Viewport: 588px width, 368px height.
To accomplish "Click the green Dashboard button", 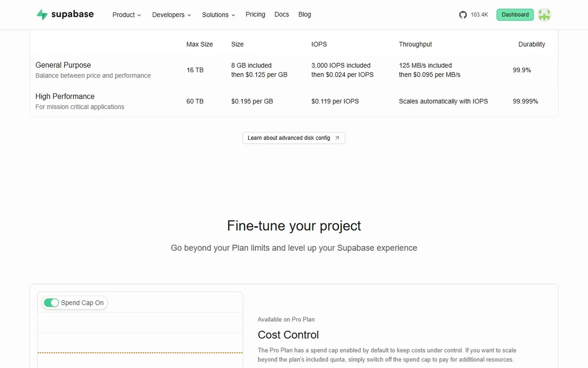I will coord(515,15).
